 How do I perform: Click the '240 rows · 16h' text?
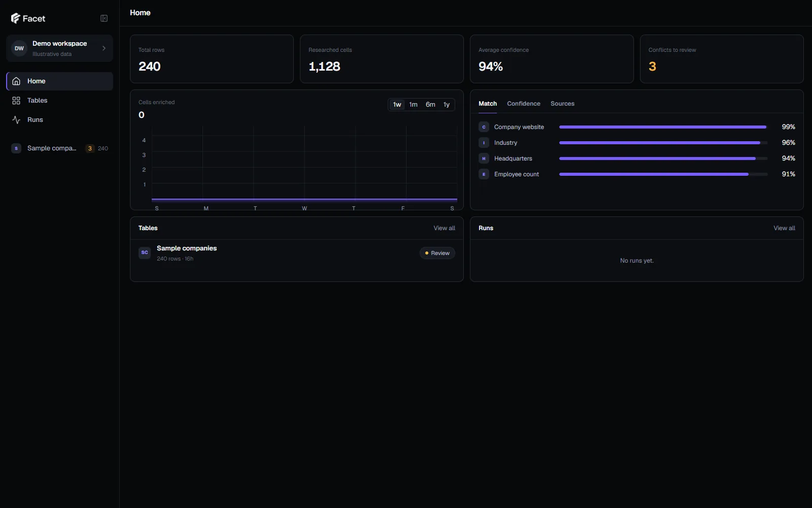pos(175,259)
